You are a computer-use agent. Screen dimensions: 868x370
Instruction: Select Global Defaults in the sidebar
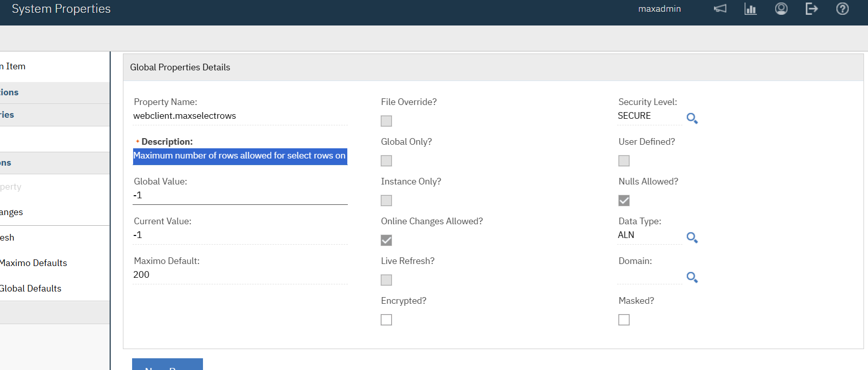pos(31,288)
